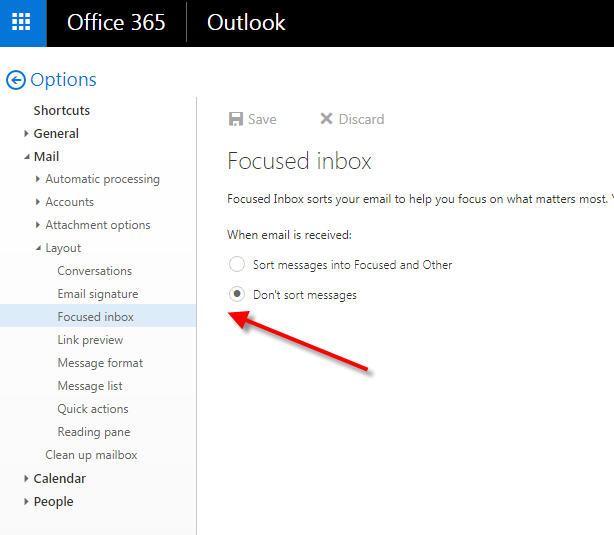Image resolution: width=614 pixels, height=535 pixels.
Task: Select Don't sort messages radio button
Action: tap(237, 294)
